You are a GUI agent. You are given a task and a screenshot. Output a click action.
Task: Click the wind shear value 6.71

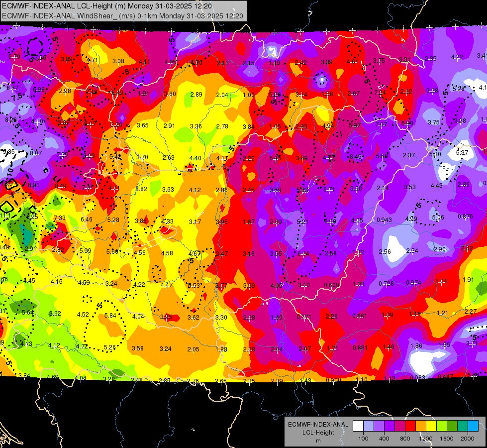(329, 189)
